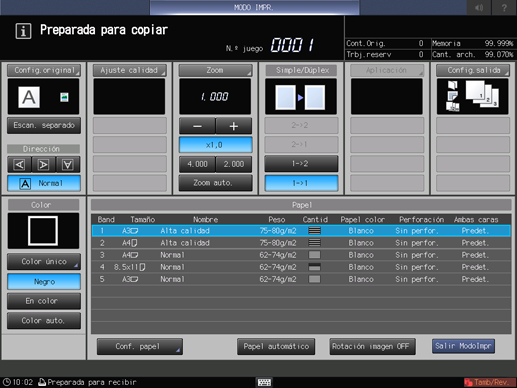
Task: Click Ambas caras column header
Action: (476, 220)
